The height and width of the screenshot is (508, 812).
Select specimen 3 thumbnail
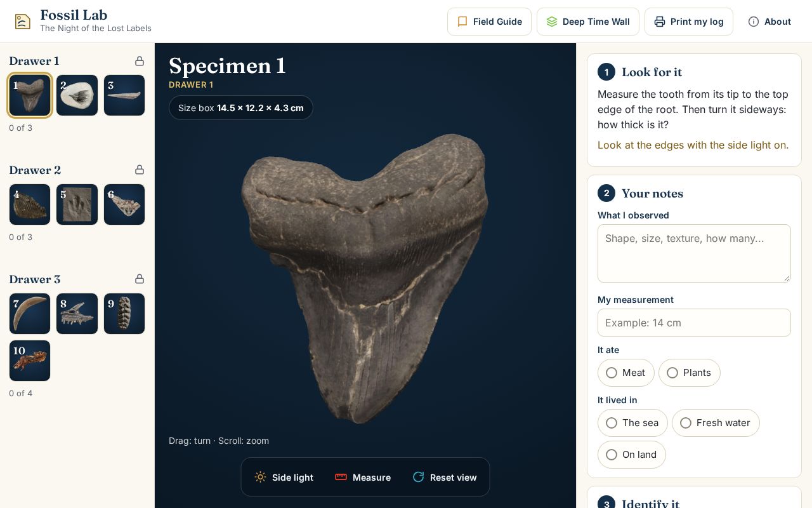[x=124, y=95]
